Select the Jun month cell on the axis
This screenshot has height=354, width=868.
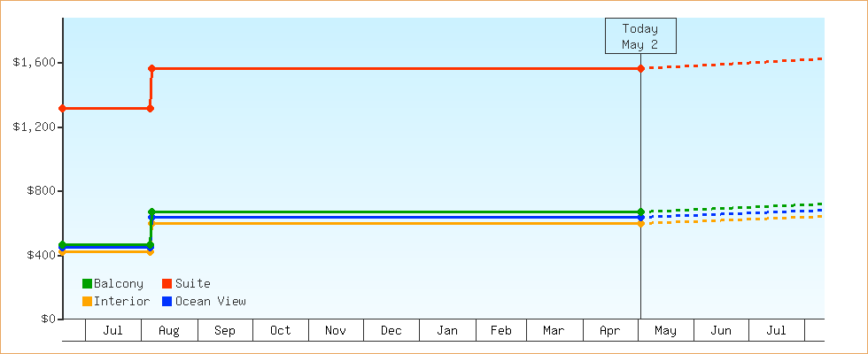point(721,330)
